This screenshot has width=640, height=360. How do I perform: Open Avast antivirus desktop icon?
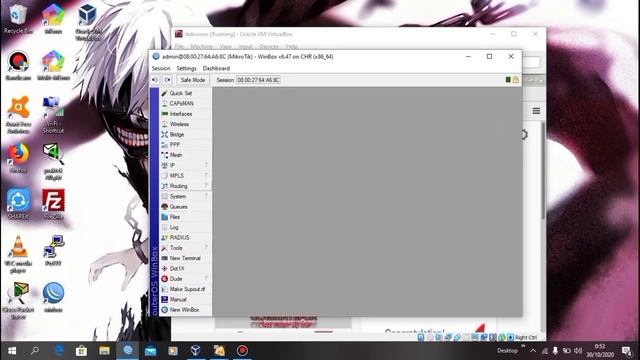[x=18, y=114]
